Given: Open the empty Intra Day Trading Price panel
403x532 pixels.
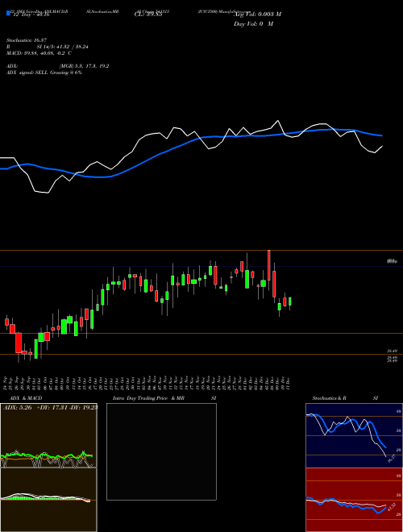Looking at the screenshot, I should pos(161,451).
